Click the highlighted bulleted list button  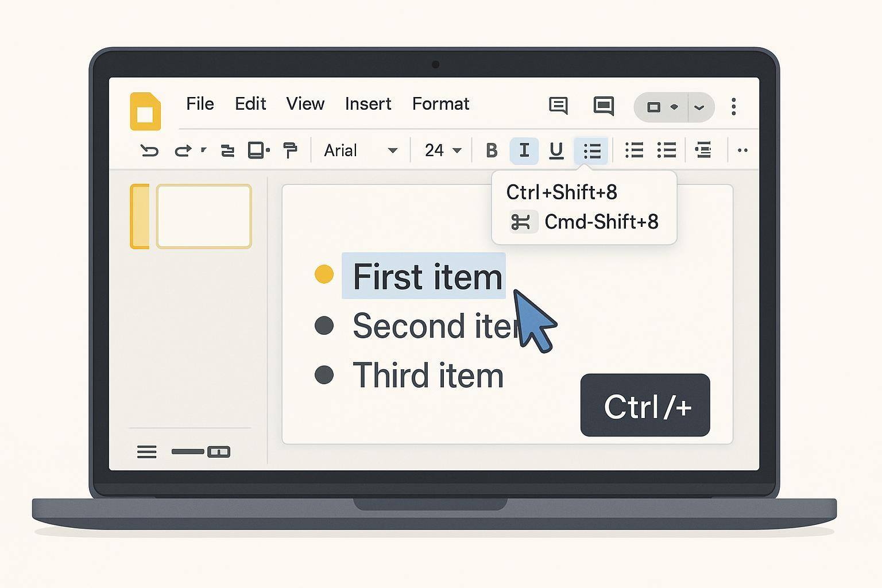point(591,151)
